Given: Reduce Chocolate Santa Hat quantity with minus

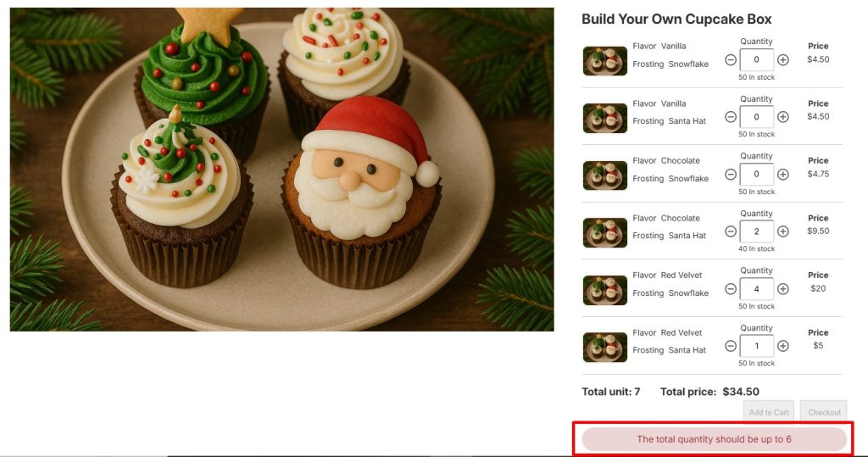Looking at the screenshot, I should [x=731, y=231].
